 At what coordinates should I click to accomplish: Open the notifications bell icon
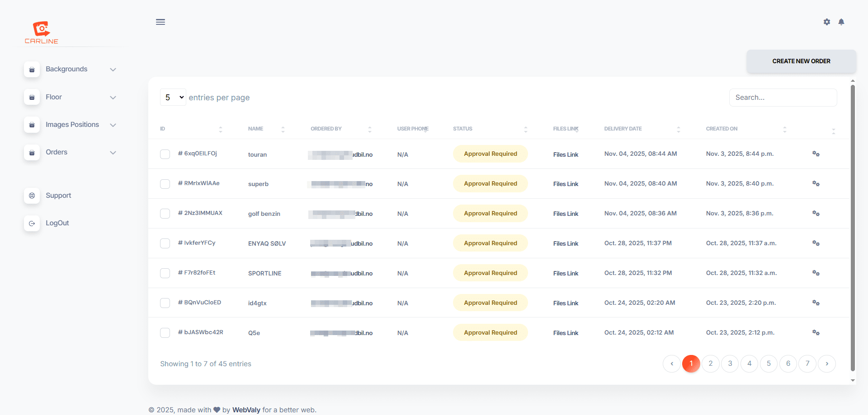pos(841,22)
